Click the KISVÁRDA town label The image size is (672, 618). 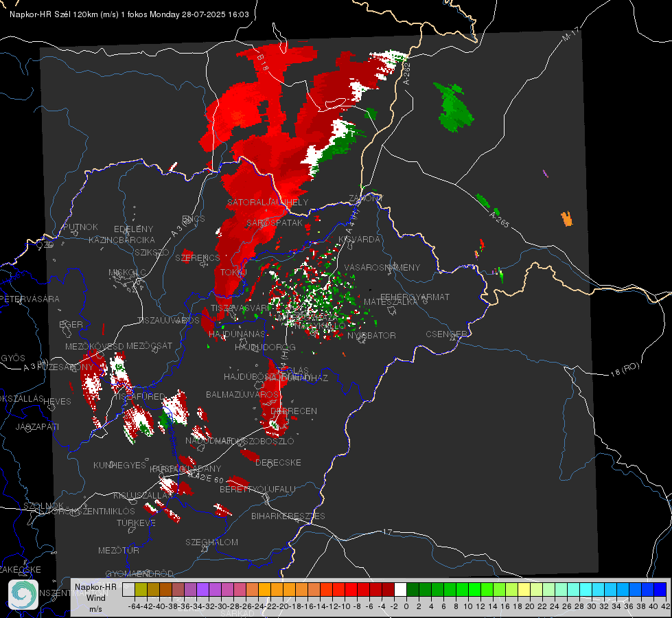(359, 240)
